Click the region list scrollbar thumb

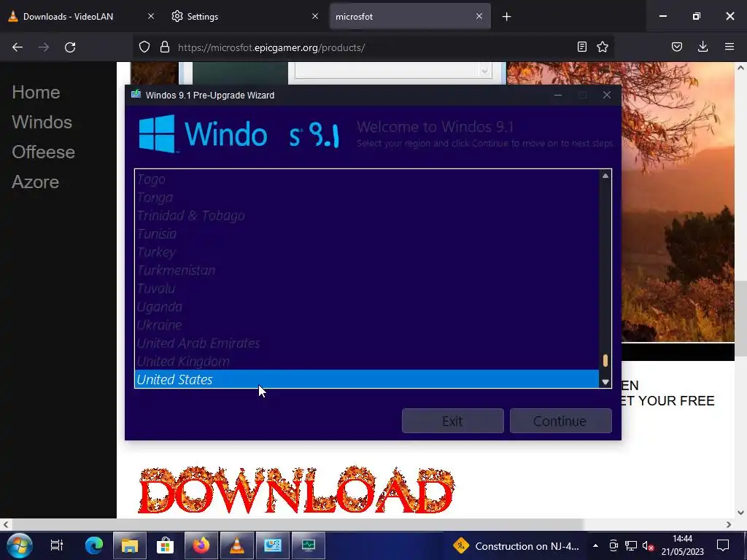pos(605,360)
